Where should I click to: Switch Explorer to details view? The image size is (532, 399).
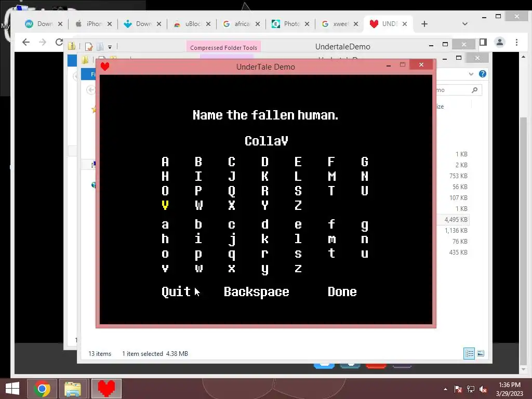tap(469, 353)
